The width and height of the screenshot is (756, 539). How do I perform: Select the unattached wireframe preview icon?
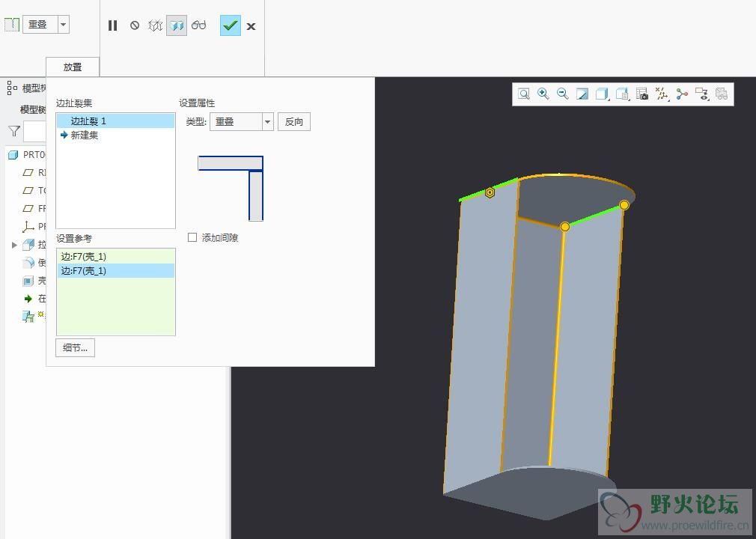click(x=155, y=25)
